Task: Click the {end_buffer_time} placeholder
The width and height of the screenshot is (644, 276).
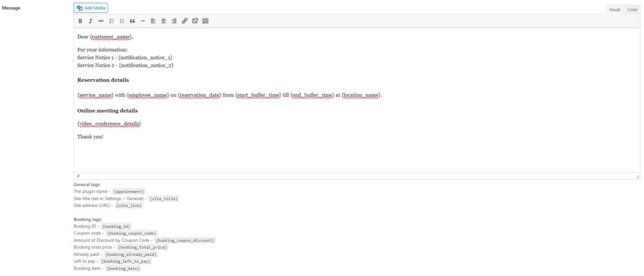Action: pos(312,96)
